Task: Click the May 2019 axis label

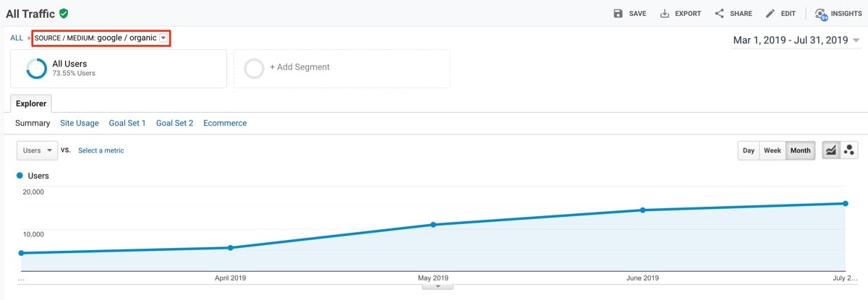Action: 433,278
